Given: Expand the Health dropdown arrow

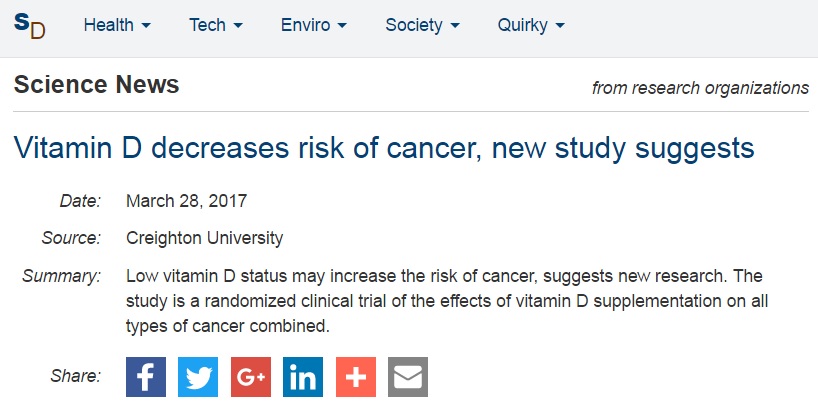Looking at the screenshot, I should (x=146, y=25).
